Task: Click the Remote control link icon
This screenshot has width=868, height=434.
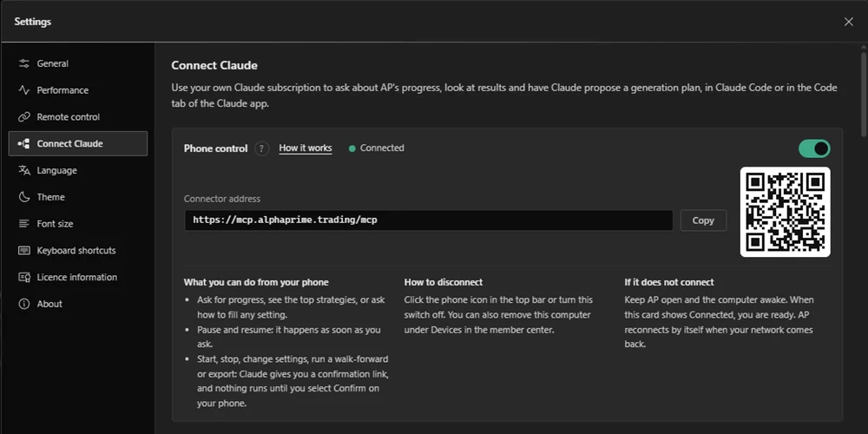Action: 23,117
